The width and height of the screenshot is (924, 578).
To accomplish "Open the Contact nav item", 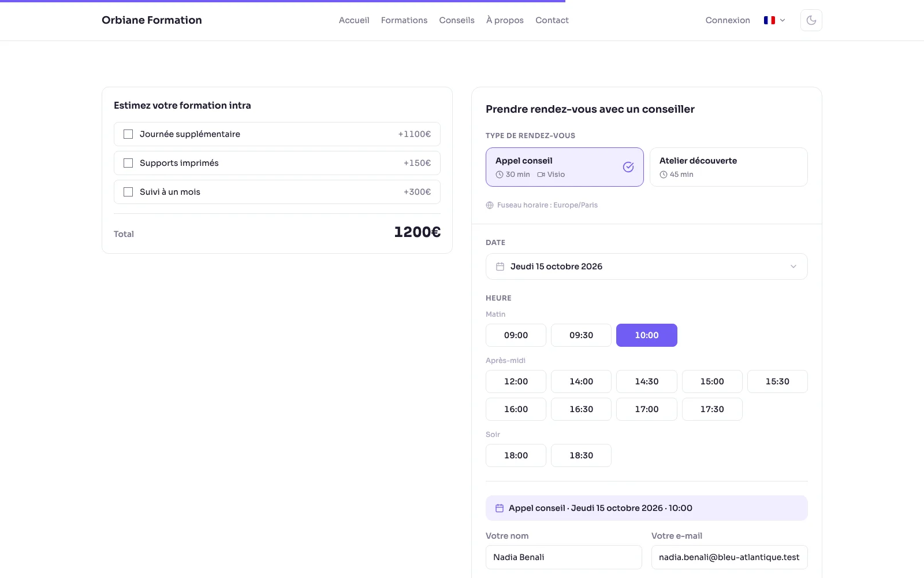I will pos(552,20).
